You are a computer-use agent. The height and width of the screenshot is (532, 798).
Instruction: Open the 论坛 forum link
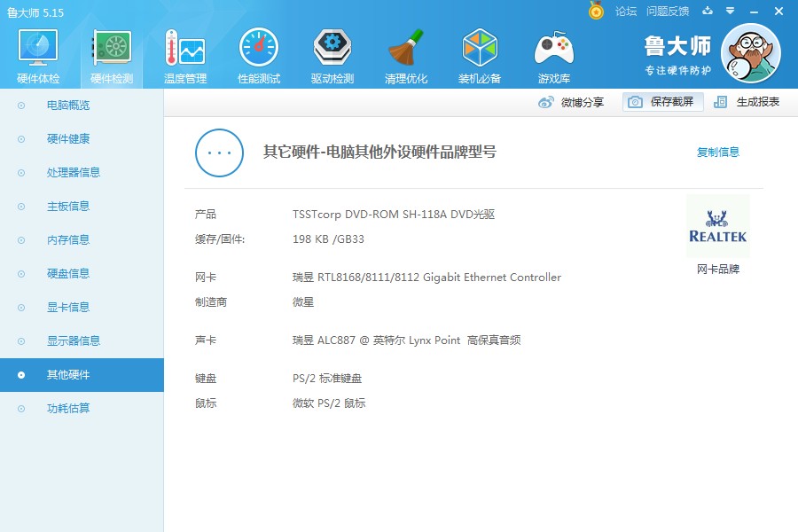pos(625,12)
